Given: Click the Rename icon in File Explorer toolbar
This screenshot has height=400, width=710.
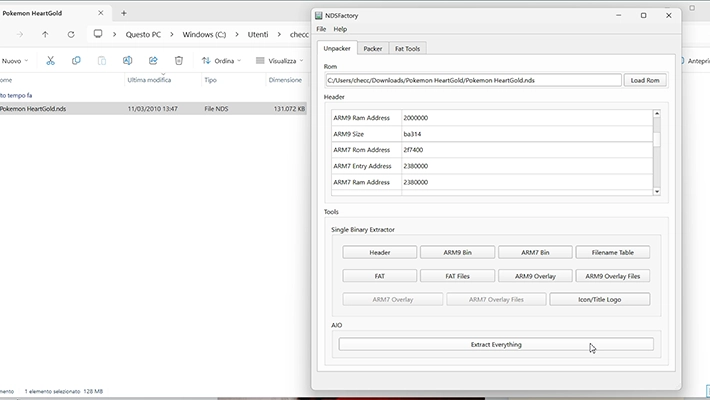Looking at the screenshot, I should click(x=128, y=61).
